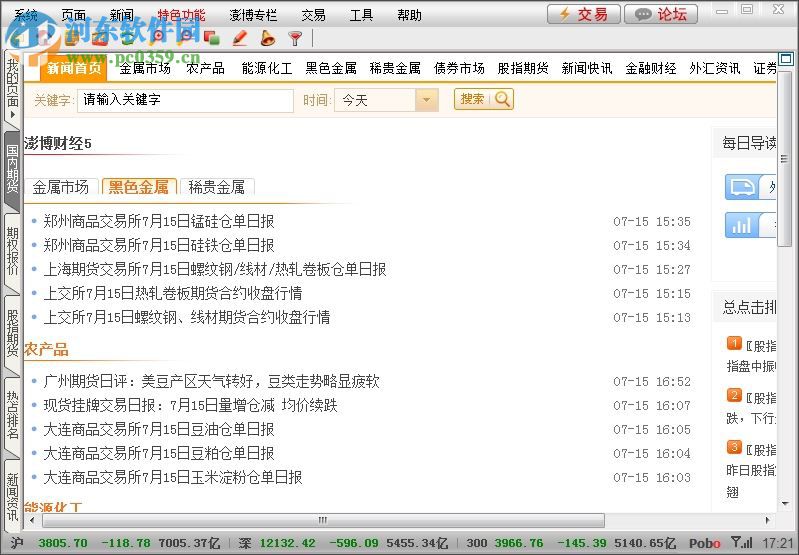
Task: Click the lightning 交易 button
Action: tap(583, 14)
